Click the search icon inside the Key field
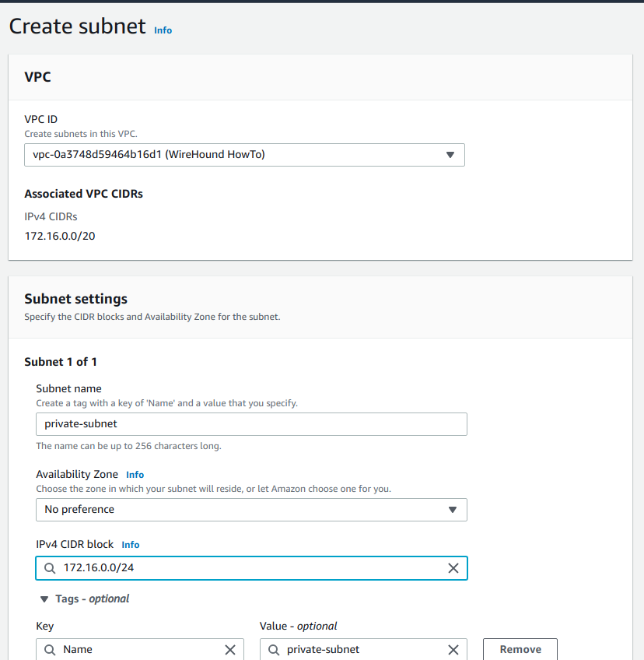The height and width of the screenshot is (660, 644). coord(49,649)
